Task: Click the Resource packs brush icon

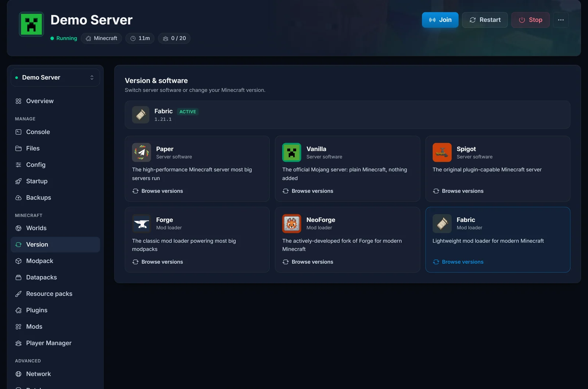Action: tap(18, 294)
